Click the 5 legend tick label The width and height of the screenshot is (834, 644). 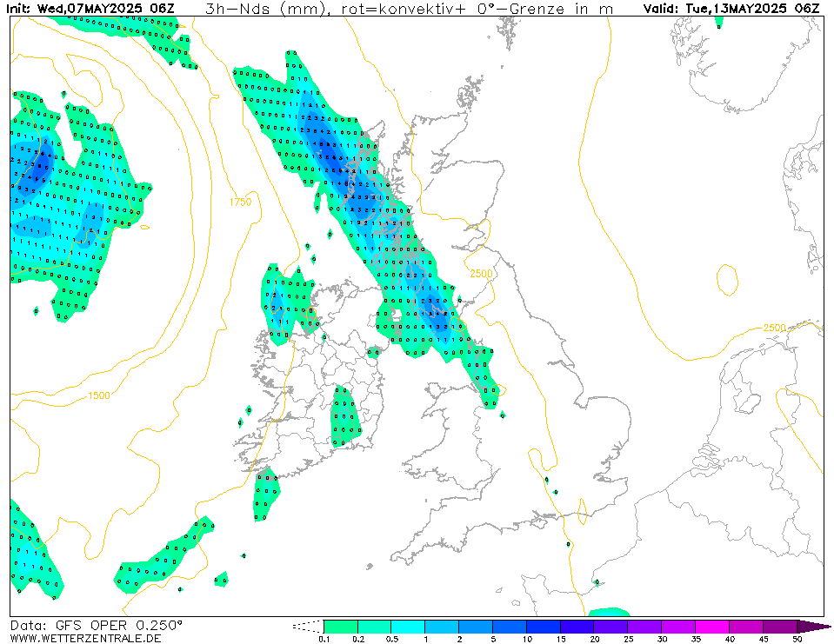point(493,639)
